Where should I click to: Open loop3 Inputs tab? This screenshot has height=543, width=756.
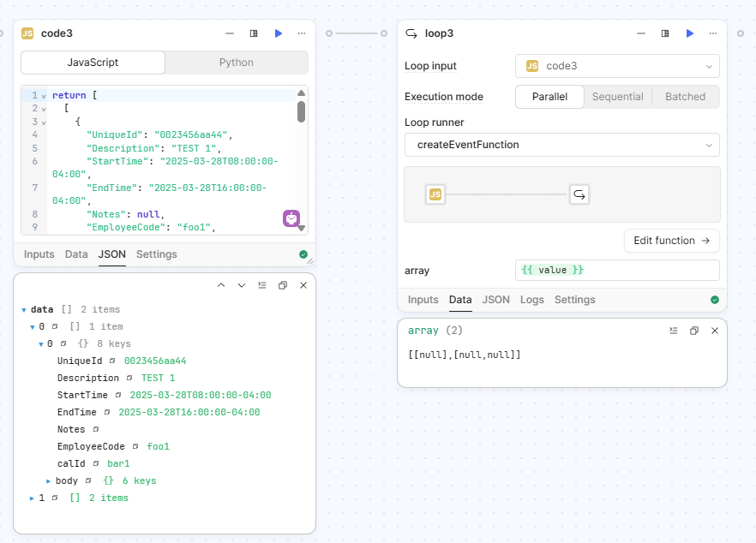click(423, 300)
